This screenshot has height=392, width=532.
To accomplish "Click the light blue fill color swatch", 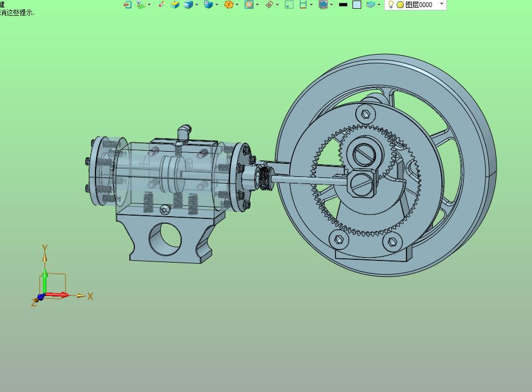I will click(x=357, y=4).
